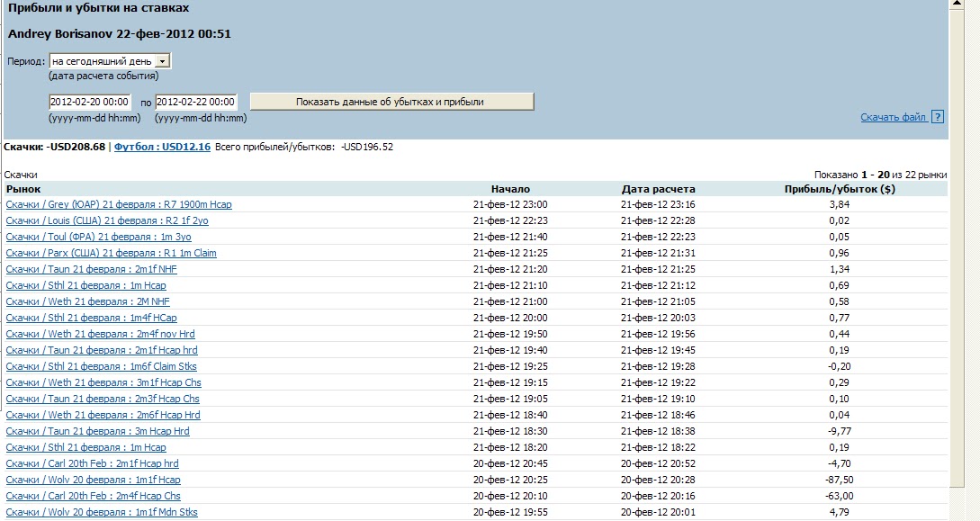Click start time 20-фев-12 20:45
The height and width of the screenshot is (521, 980).
click(x=510, y=464)
